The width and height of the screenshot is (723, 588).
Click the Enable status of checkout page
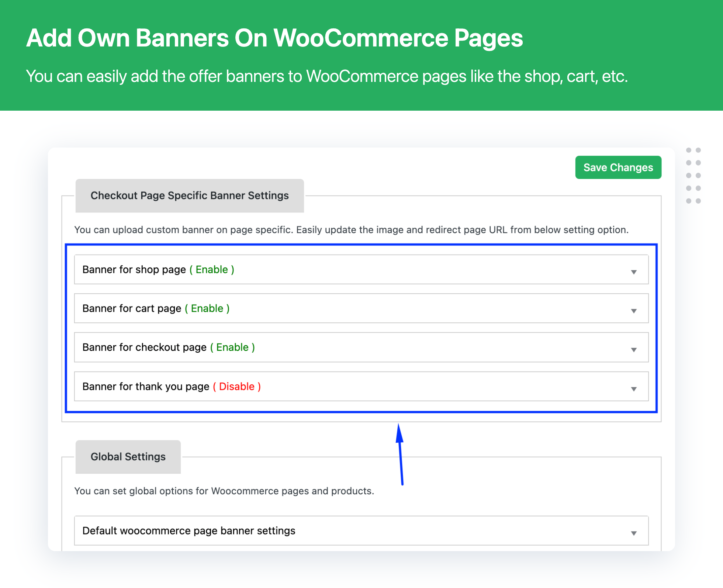tap(232, 347)
